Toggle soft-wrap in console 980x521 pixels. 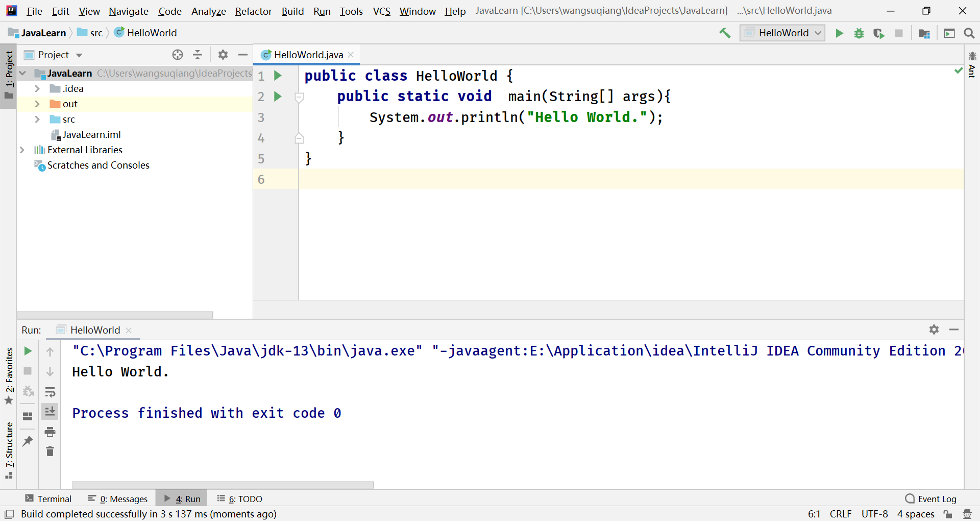pyautogui.click(x=50, y=392)
